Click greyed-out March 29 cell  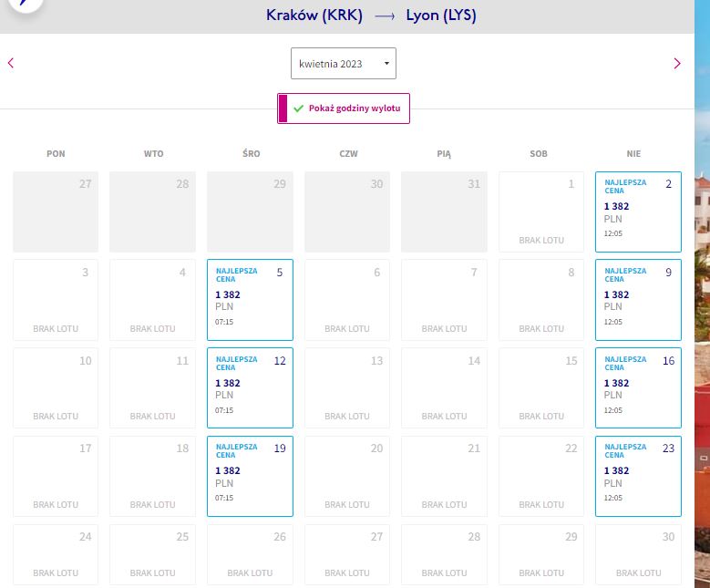pyautogui.click(x=250, y=211)
